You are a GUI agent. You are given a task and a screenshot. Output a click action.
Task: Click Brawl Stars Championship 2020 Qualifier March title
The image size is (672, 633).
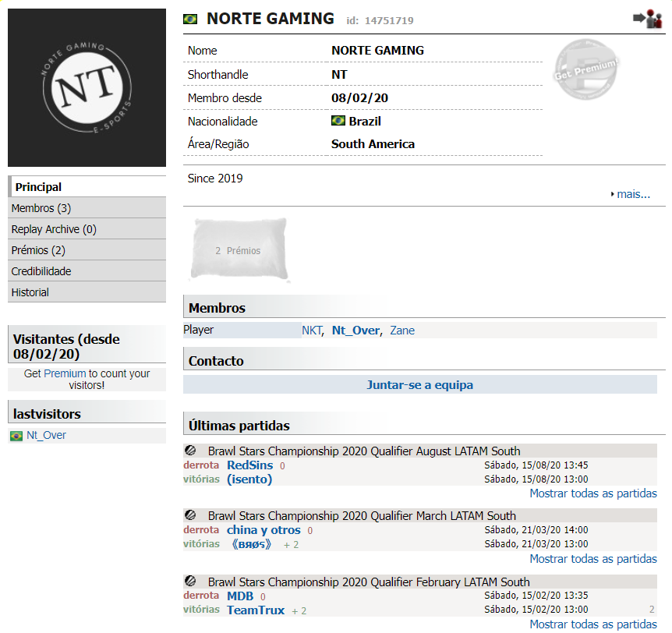click(362, 515)
